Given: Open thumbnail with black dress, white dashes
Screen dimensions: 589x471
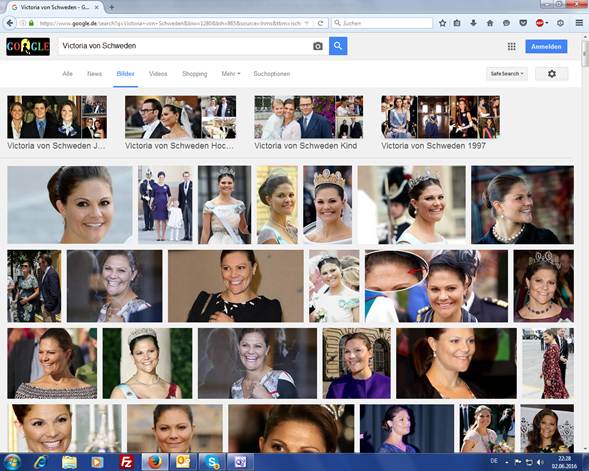Looking at the screenshot, I should click(236, 286).
